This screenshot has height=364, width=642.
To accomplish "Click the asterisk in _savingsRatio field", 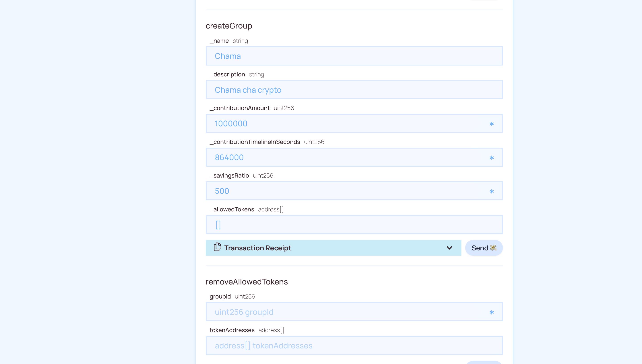I will (492, 191).
